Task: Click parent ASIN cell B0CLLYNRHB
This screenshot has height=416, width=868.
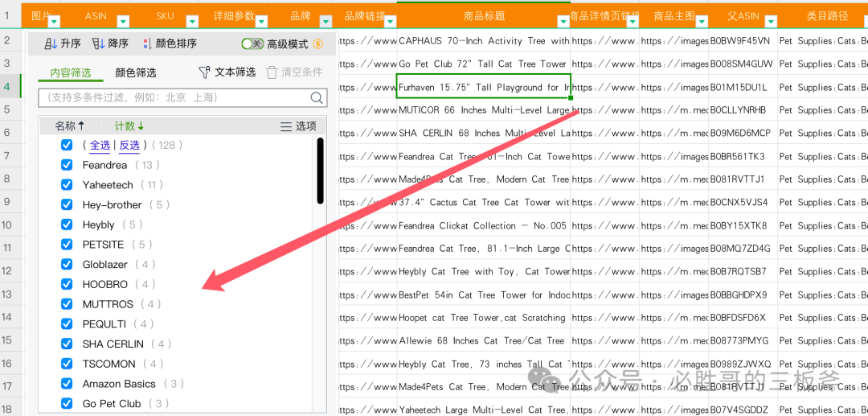Action: pyautogui.click(x=743, y=110)
